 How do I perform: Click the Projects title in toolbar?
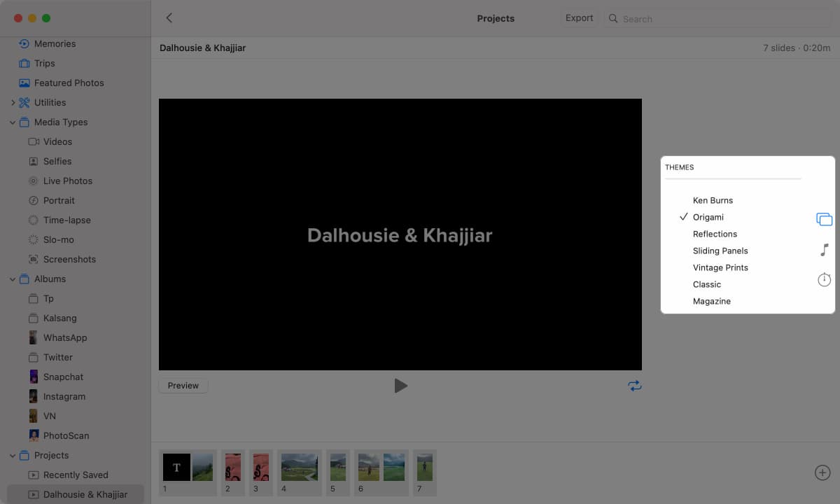point(496,19)
